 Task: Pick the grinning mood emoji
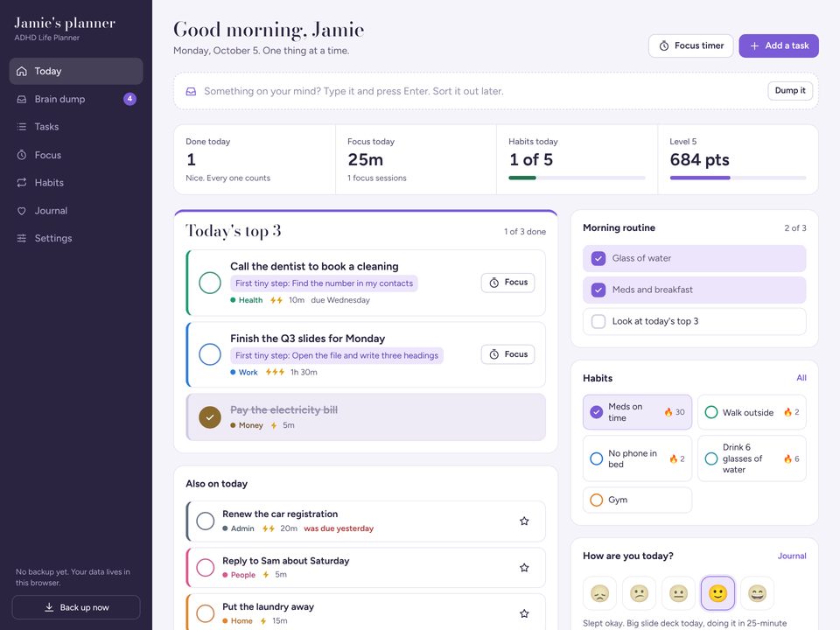click(x=757, y=593)
